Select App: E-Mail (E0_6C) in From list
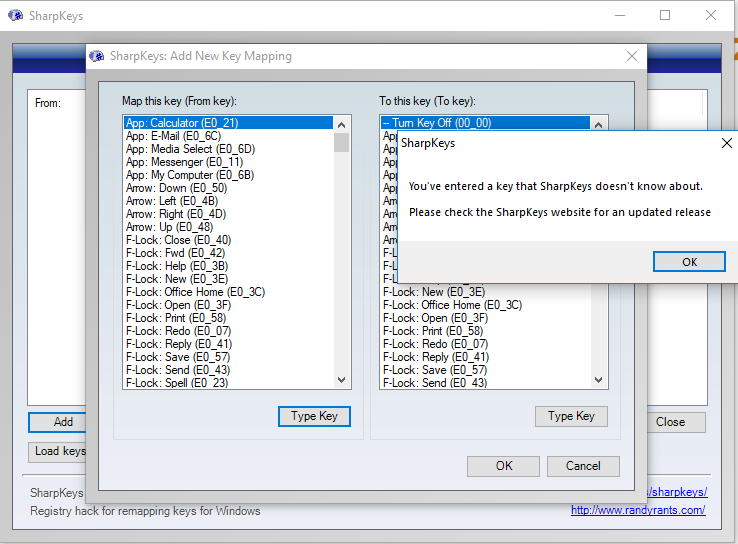Viewport: 738px width, 544px height. click(x=228, y=136)
